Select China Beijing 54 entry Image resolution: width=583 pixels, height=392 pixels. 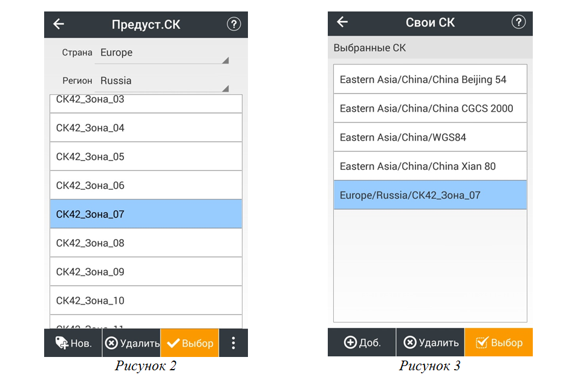(x=430, y=80)
